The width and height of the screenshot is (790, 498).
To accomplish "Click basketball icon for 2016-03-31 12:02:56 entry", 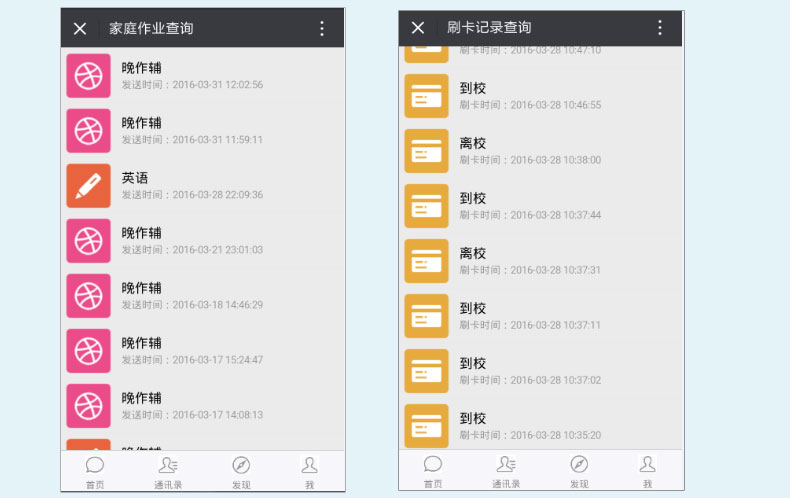I will 89,76.
